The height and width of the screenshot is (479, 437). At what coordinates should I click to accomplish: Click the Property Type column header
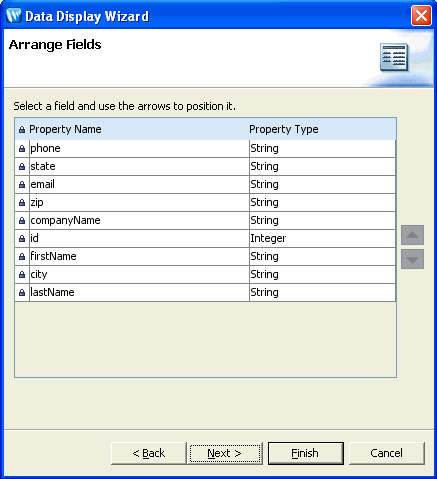pos(284,129)
